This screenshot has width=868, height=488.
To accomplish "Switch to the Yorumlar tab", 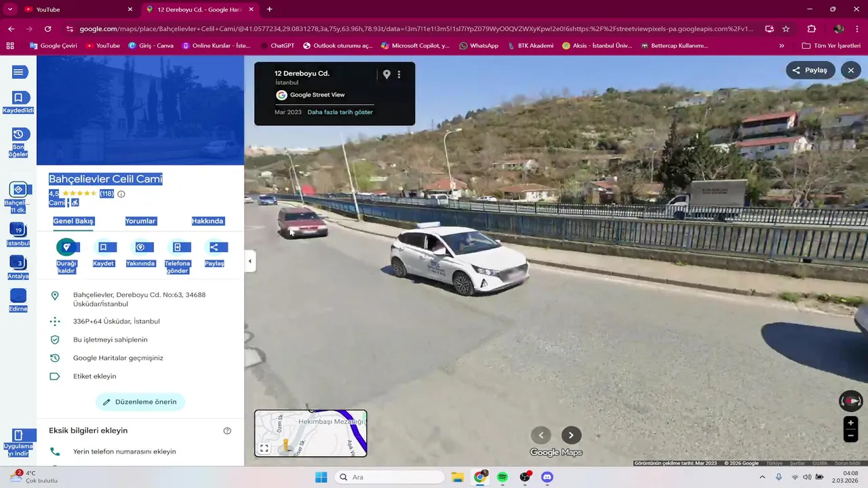I will (140, 221).
